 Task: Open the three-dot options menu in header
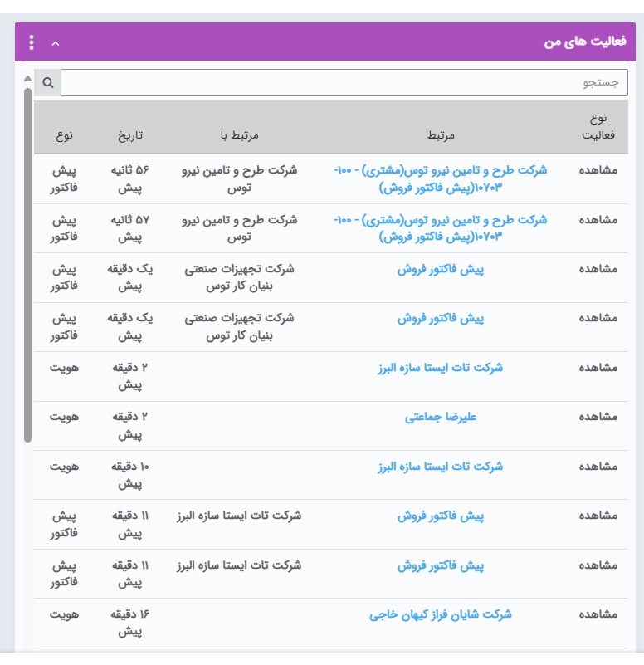tap(32, 42)
